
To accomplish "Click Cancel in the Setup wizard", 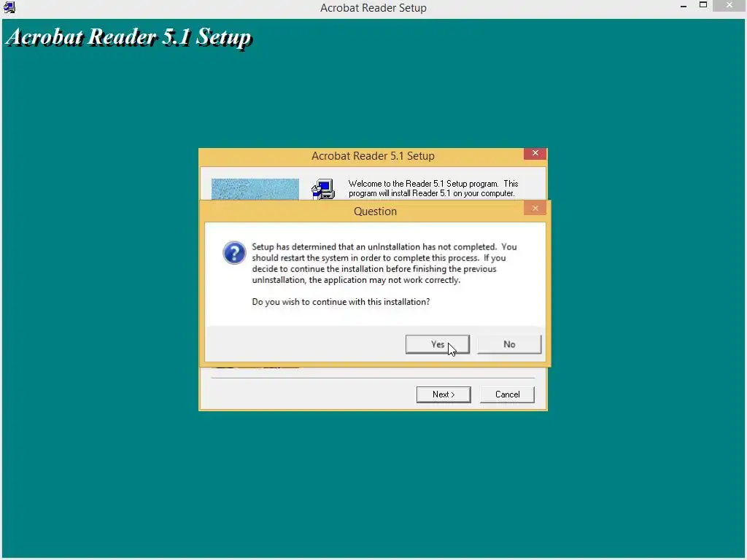I will [508, 394].
